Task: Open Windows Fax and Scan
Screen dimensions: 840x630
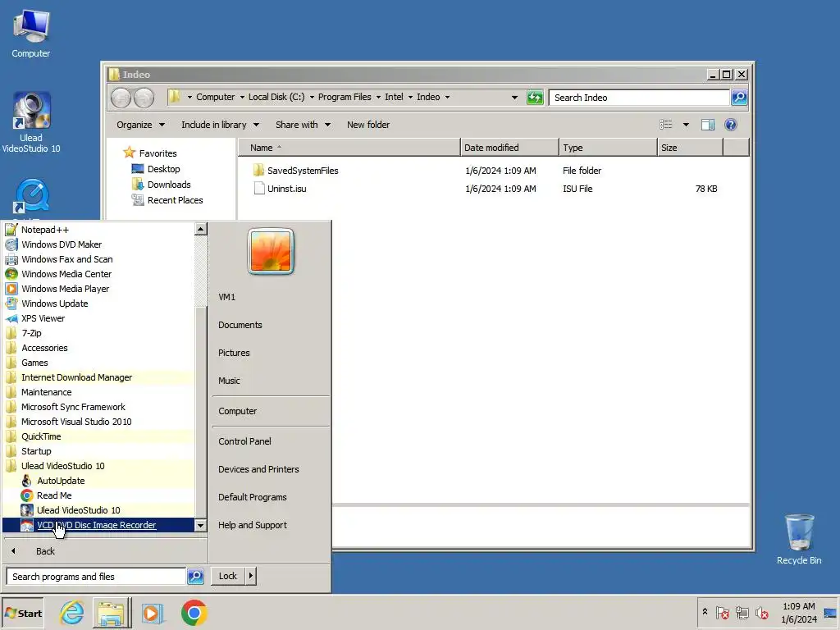Action: [98, 259]
